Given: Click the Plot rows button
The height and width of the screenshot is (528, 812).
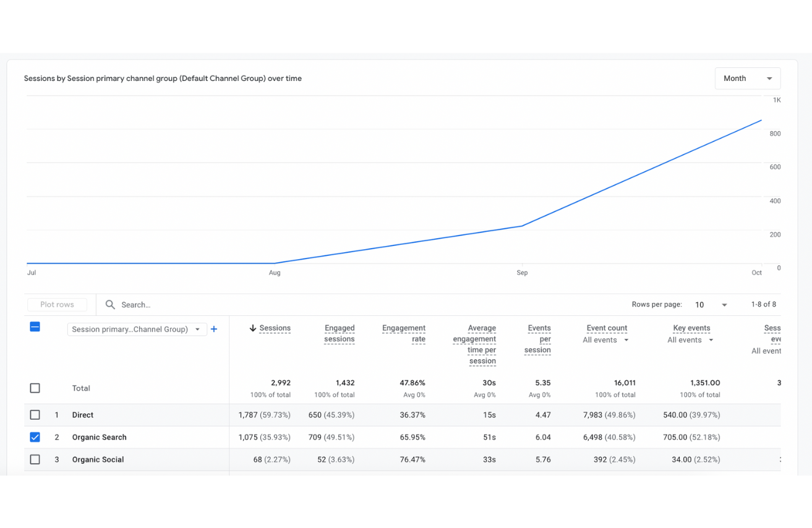Looking at the screenshot, I should (57, 305).
